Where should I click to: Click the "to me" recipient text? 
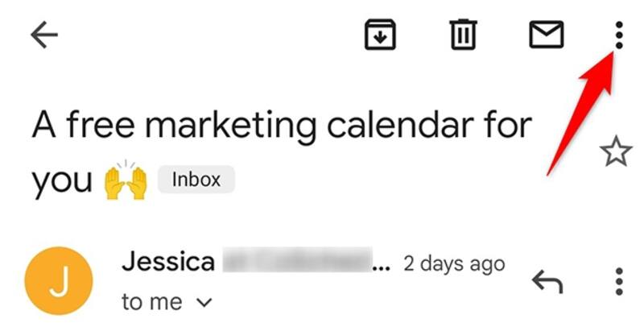tap(151, 302)
